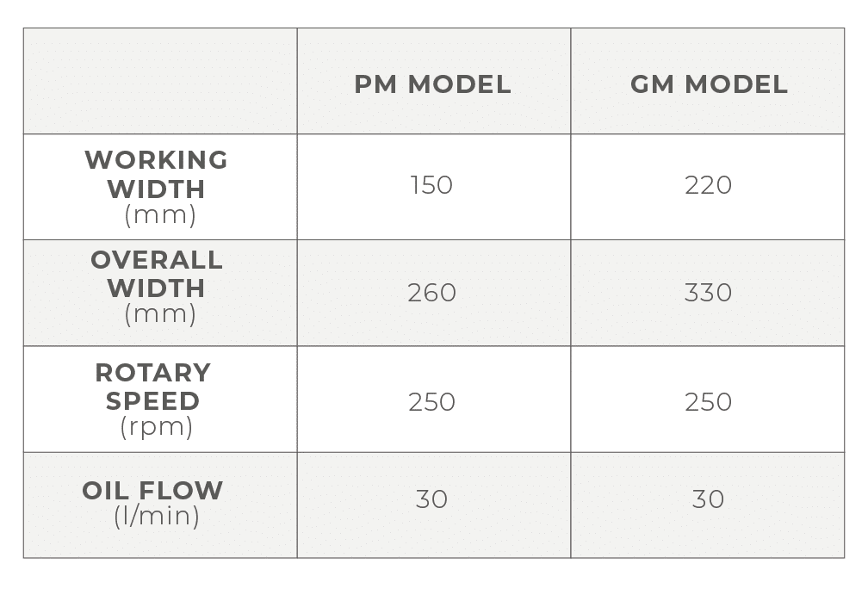This screenshot has height=601, width=868.
Task: Select the ROTARY SPEED row label
Action: click(153, 387)
